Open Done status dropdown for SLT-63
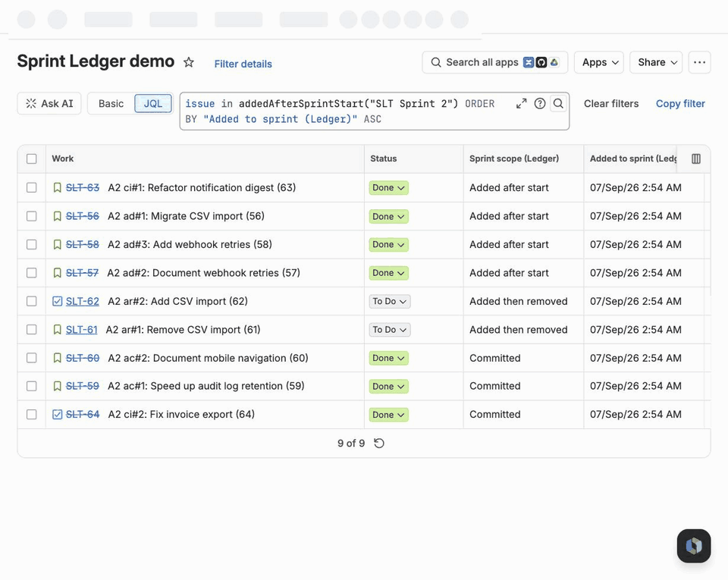This screenshot has width=728, height=580. (388, 187)
